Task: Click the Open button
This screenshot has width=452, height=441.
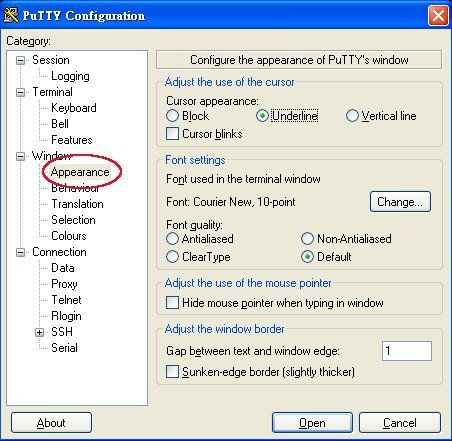Action: click(312, 423)
